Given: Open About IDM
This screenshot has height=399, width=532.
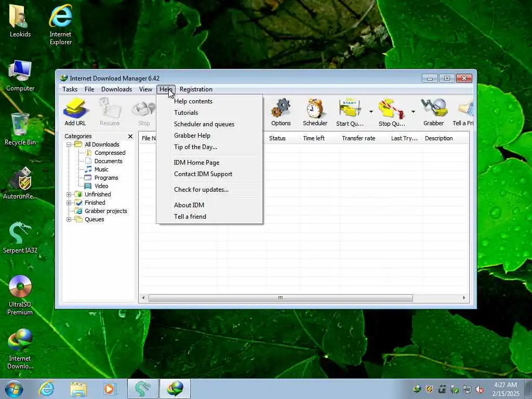Looking at the screenshot, I should (x=209, y=205).
